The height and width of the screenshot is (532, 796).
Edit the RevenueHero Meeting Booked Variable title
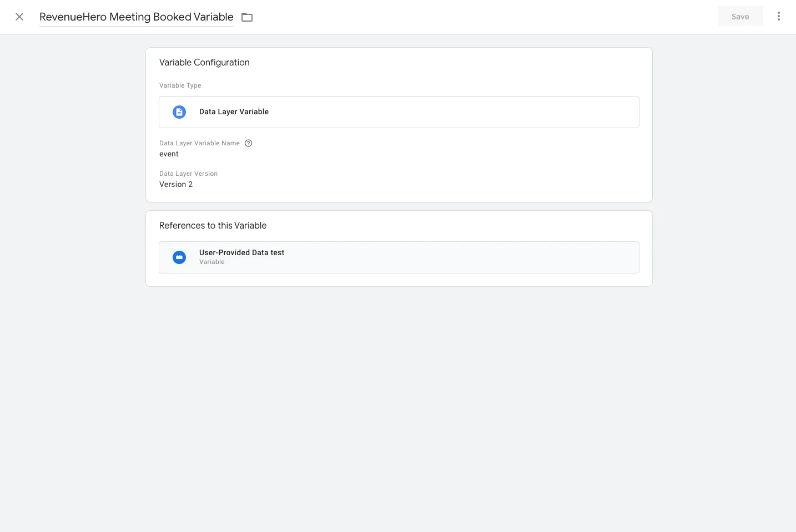137,17
